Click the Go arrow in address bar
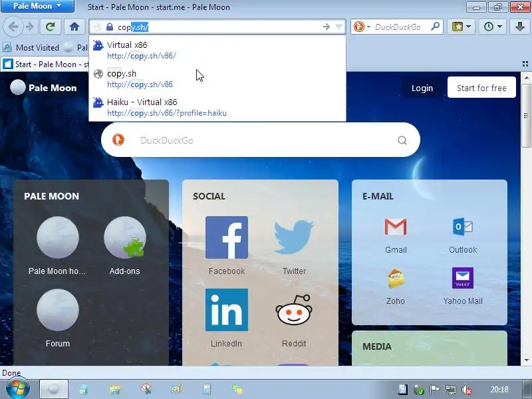This screenshot has height=399, width=532. [x=326, y=27]
